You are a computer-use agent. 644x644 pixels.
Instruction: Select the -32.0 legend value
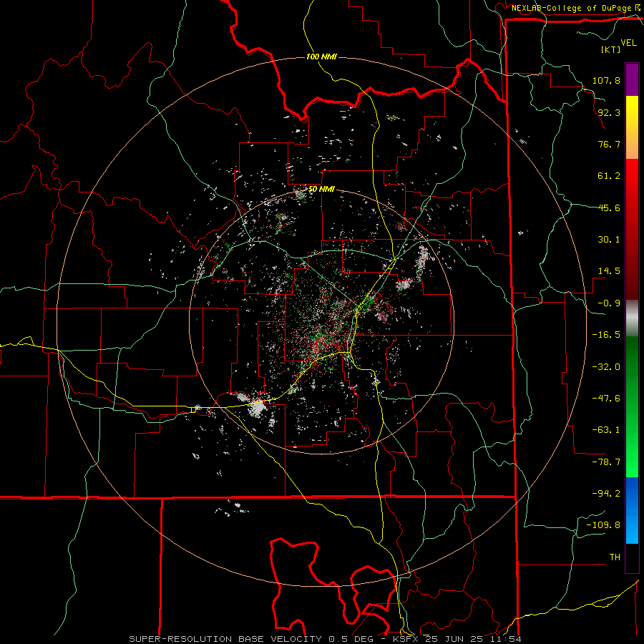(x=606, y=366)
